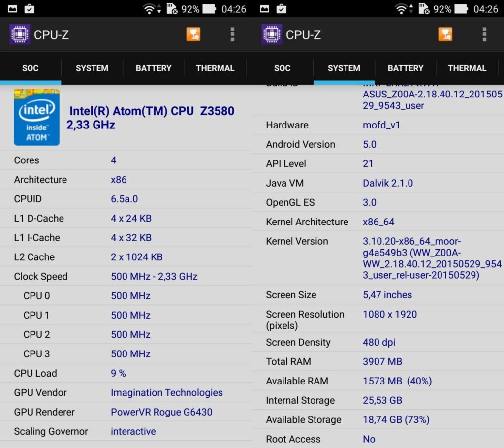Image resolution: width=504 pixels, height=448 pixels.
Task: Switch to SYSTEM tab on the left screen
Action: coord(92,68)
